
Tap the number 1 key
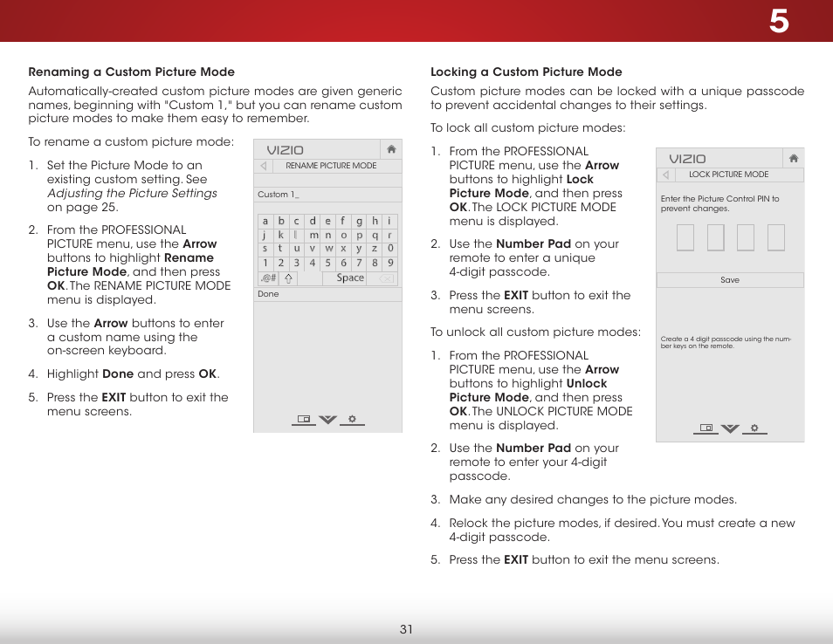[265, 263]
